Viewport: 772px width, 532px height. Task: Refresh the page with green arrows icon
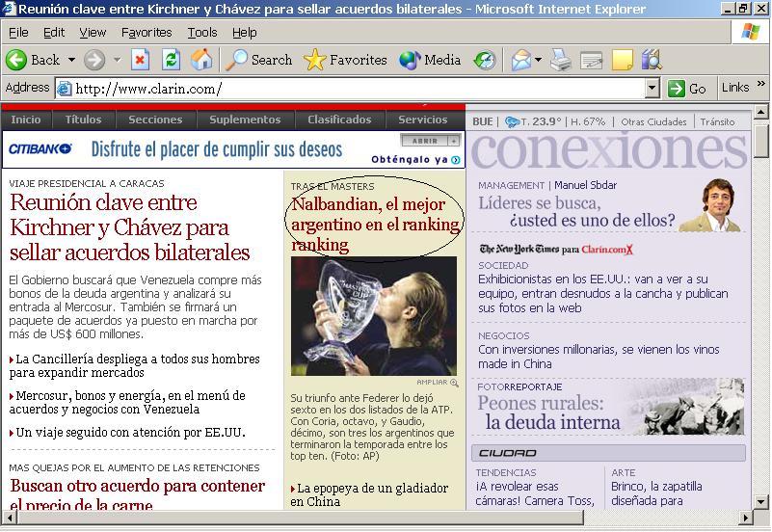[x=172, y=60]
